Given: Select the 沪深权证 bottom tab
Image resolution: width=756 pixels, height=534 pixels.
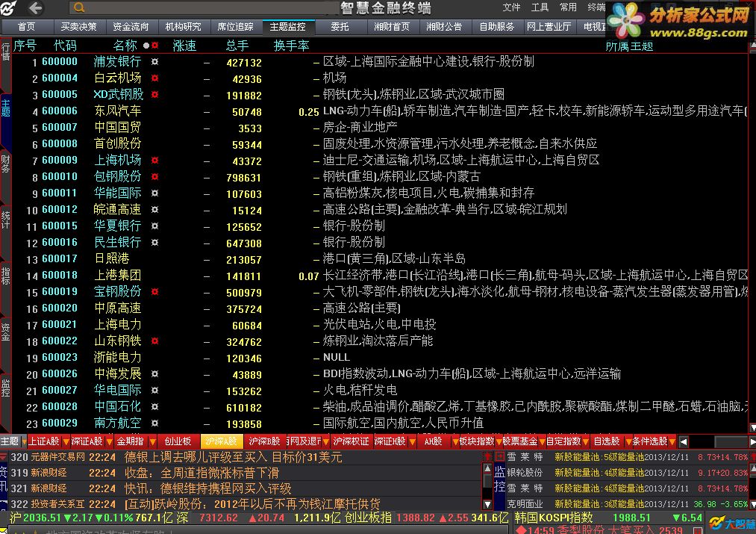Looking at the screenshot, I should [351, 441].
